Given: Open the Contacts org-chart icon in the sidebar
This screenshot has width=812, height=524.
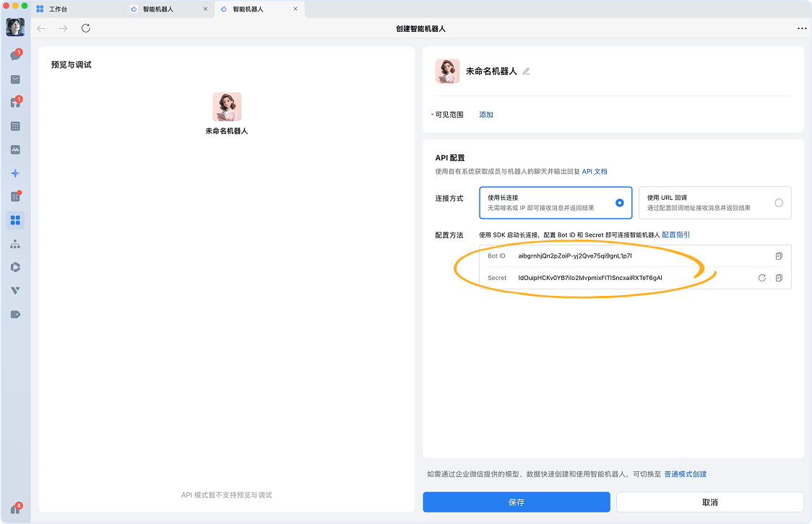Looking at the screenshot, I should pyautogui.click(x=15, y=244).
